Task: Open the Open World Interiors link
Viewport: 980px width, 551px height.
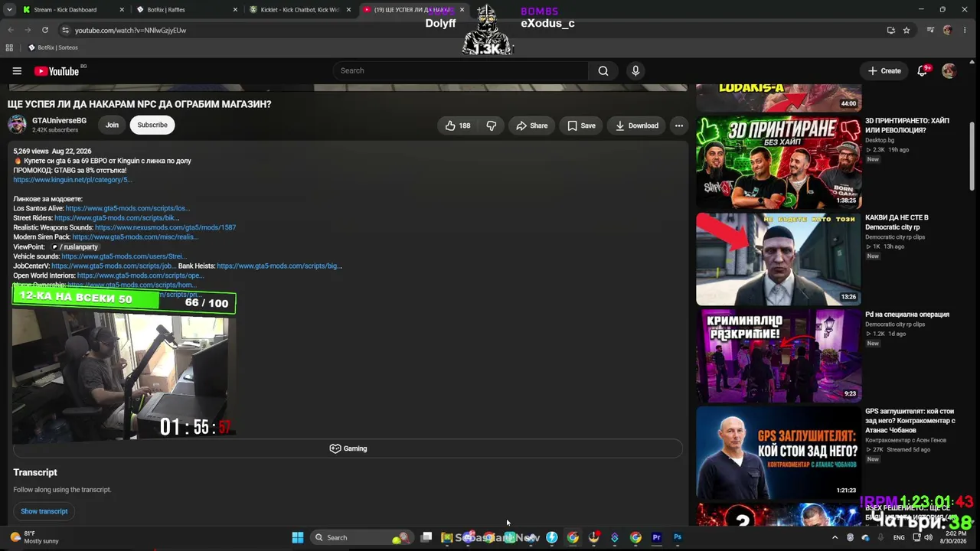Action: (141, 275)
